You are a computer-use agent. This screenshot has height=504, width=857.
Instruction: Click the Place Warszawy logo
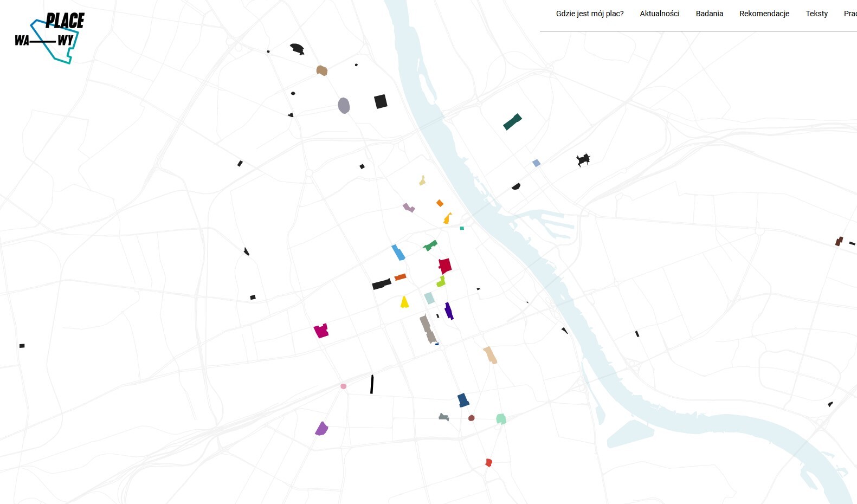pos(50,37)
